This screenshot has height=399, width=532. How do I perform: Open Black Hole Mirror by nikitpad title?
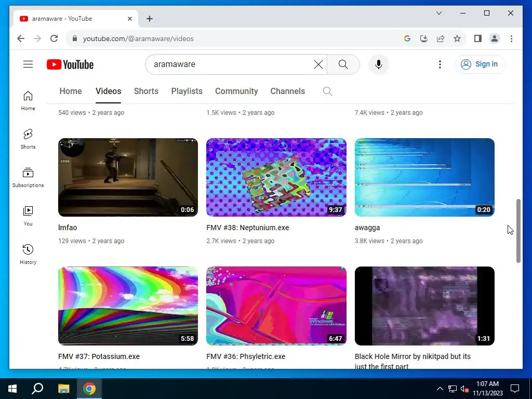[x=413, y=361]
